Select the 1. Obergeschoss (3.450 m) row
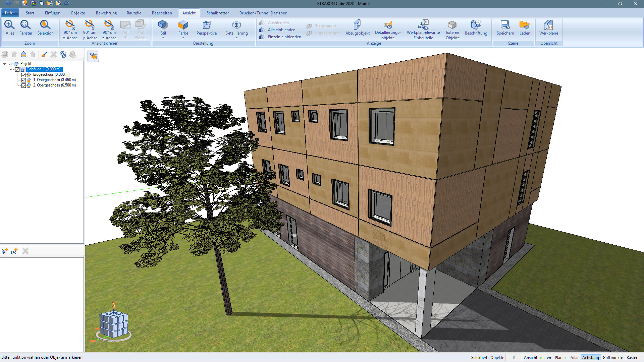The width and height of the screenshot is (644, 362). 54,80
